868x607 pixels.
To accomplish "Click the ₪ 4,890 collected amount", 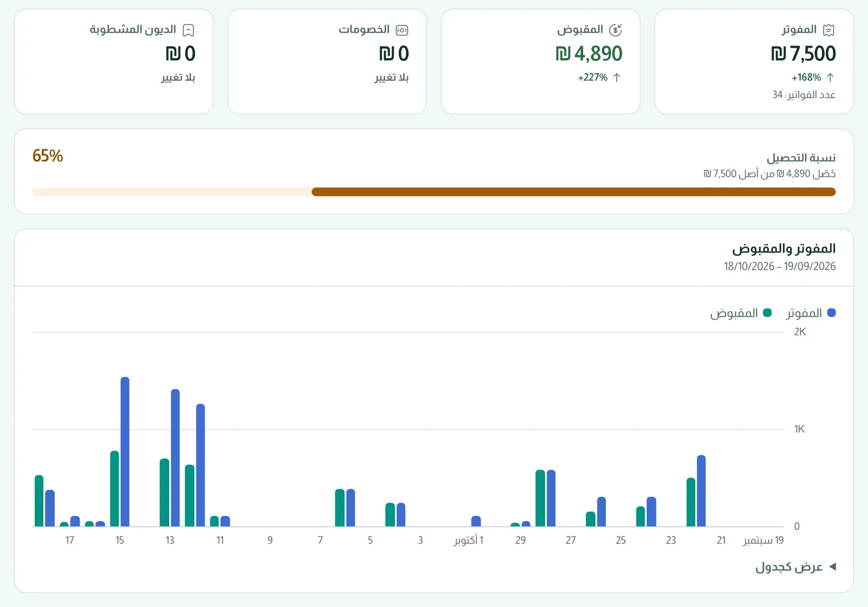I will [x=589, y=54].
